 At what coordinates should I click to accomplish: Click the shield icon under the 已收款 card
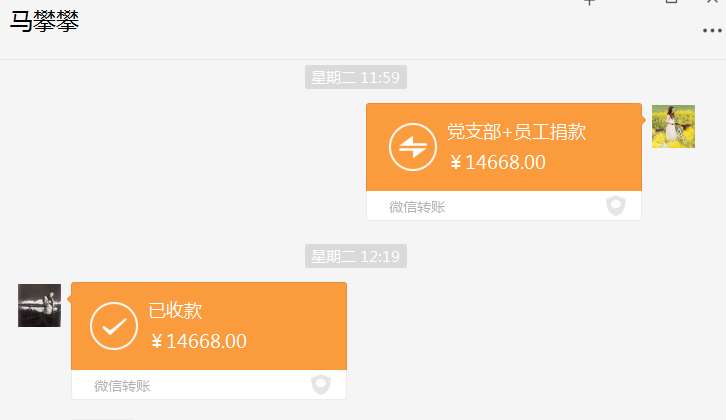321,384
